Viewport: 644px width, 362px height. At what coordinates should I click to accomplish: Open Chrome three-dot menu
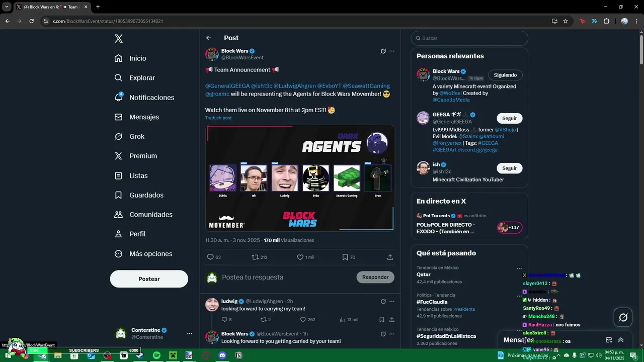coord(636,21)
